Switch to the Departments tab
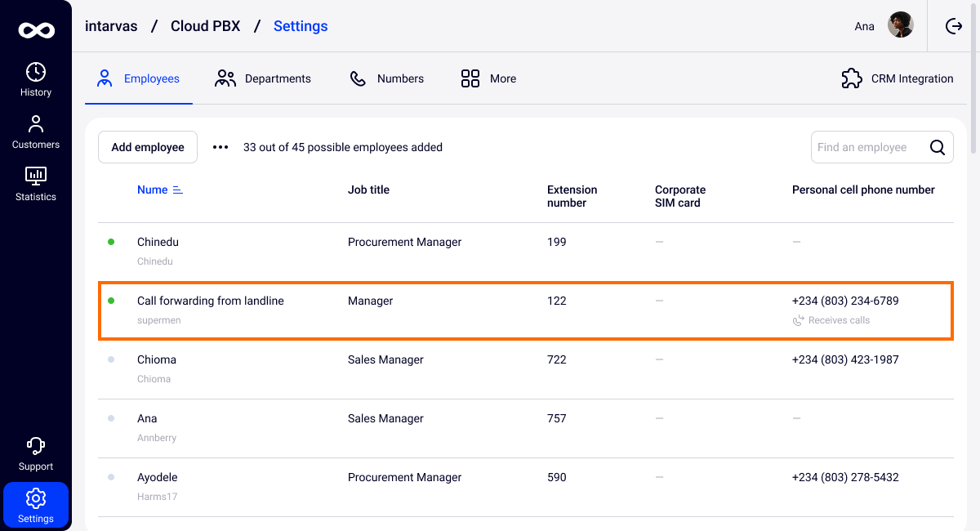 pyautogui.click(x=263, y=78)
